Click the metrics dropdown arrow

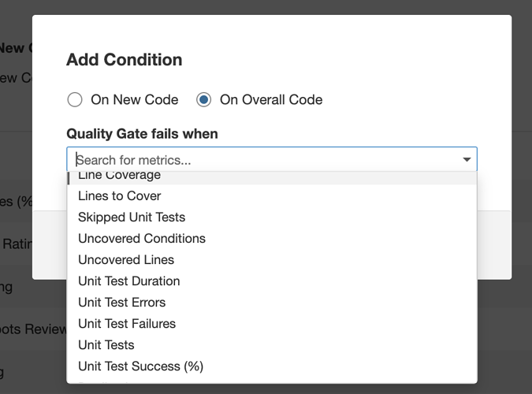467,160
